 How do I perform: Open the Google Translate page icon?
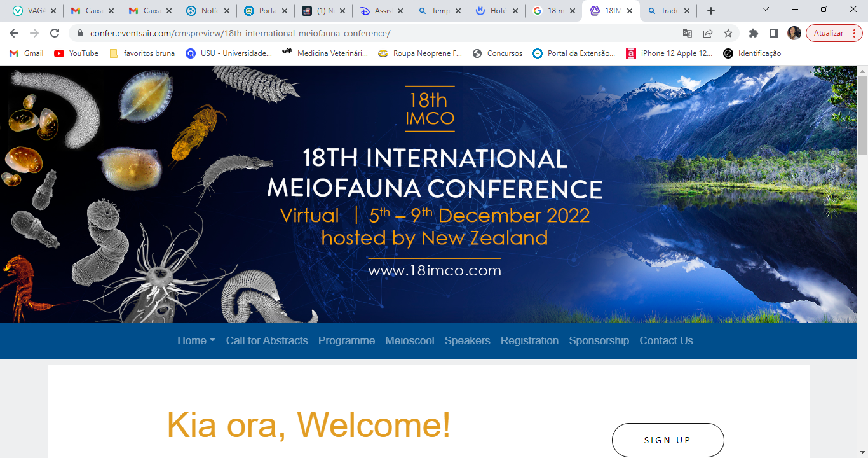click(687, 33)
